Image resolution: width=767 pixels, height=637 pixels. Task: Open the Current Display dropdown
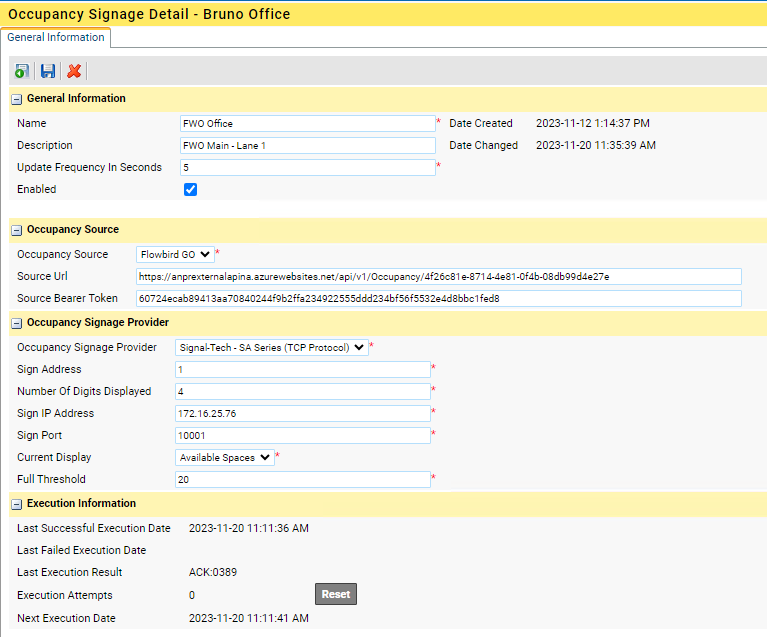[225, 457]
